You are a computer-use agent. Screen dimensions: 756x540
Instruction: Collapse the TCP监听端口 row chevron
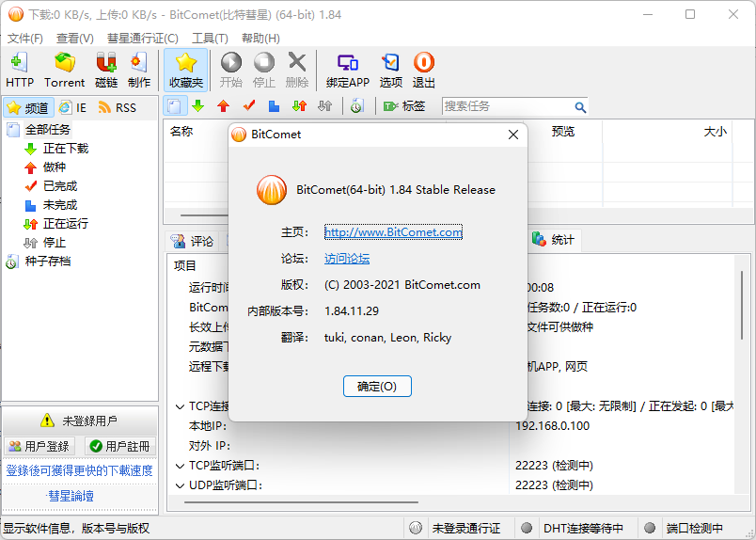180,466
